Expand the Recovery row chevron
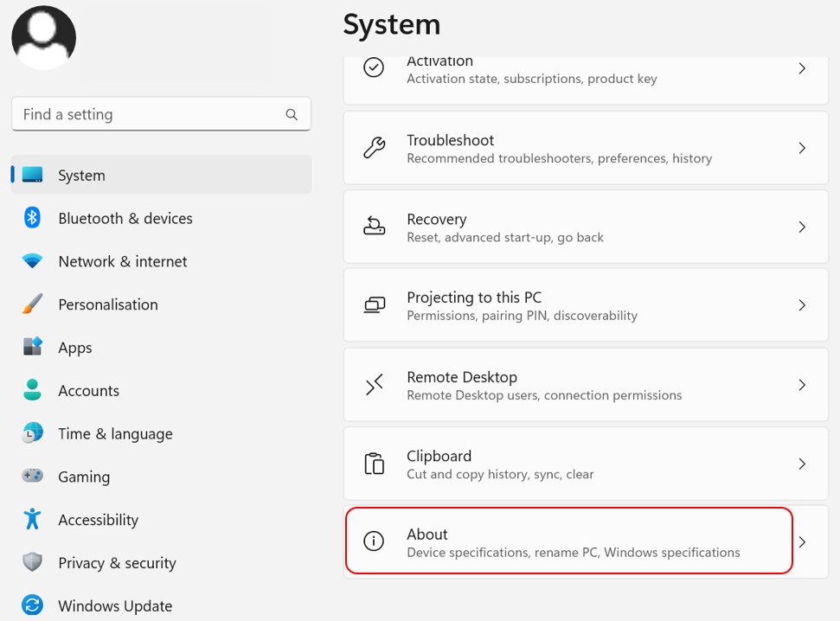 tap(802, 227)
